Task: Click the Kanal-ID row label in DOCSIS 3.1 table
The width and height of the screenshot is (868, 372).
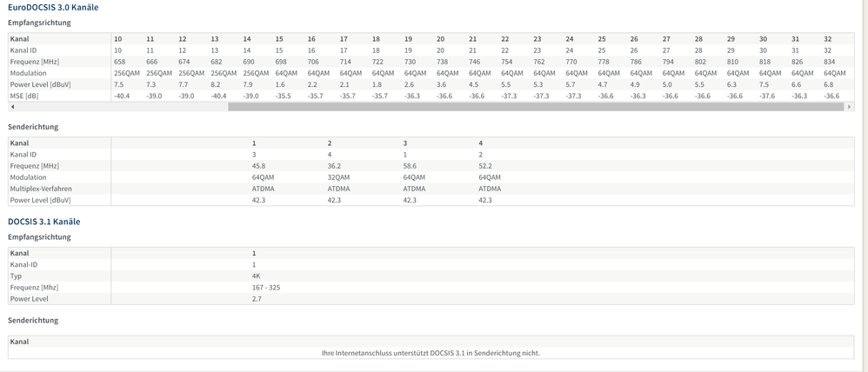Action: coord(23,264)
